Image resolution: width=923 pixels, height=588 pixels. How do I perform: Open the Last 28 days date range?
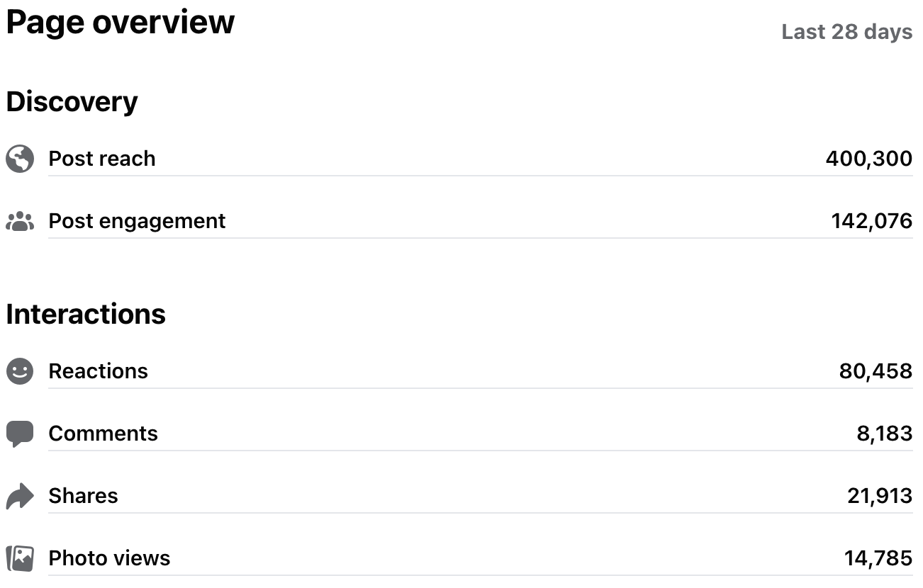tap(846, 32)
